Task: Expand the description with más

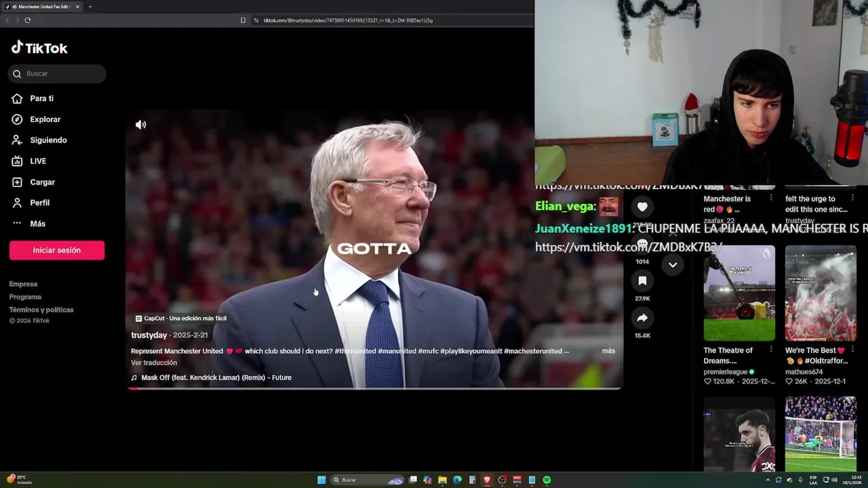Action: tap(608, 351)
